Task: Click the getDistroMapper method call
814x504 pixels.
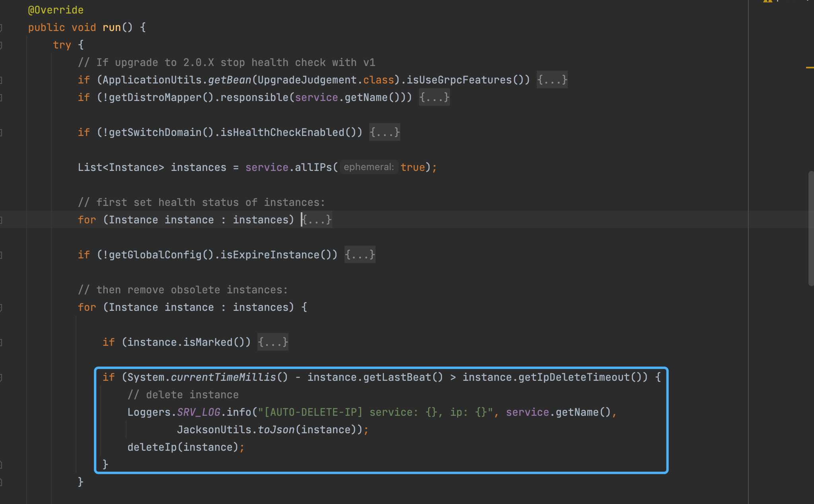Action: [155, 97]
